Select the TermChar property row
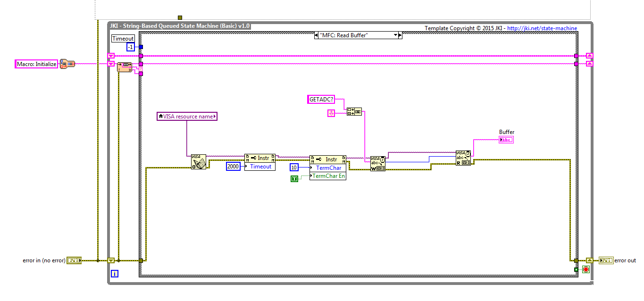The image size is (644, 301). 328,168
